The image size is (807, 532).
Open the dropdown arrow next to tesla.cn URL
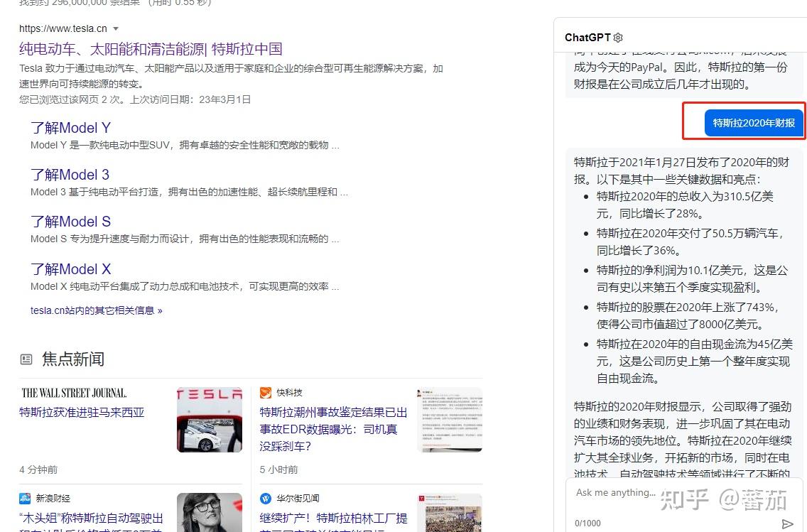(116, 28)
